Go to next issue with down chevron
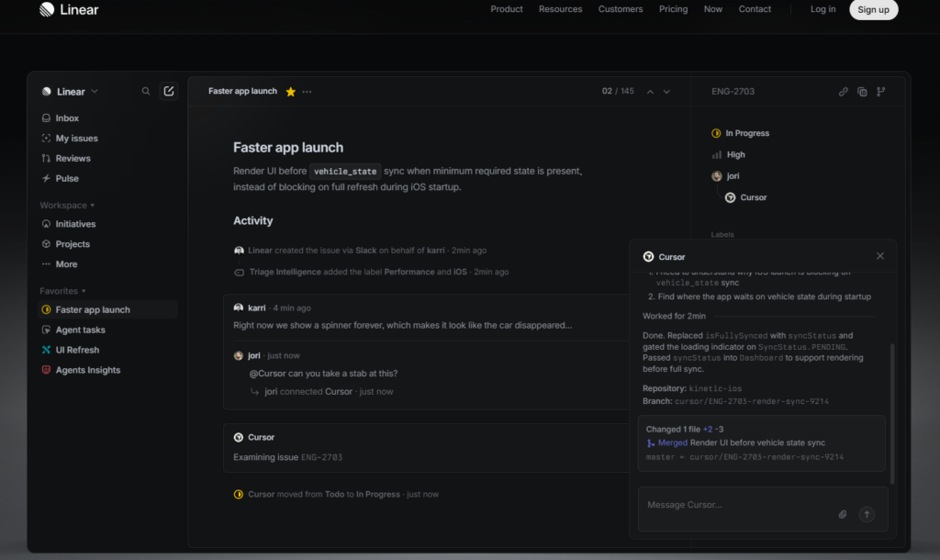Image resolution: width=940 pixels, height=560 pixels. pos(666,92)
